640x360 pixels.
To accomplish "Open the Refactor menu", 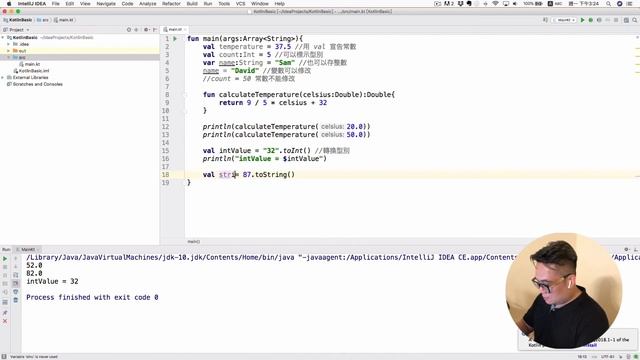I will (171, 4).
